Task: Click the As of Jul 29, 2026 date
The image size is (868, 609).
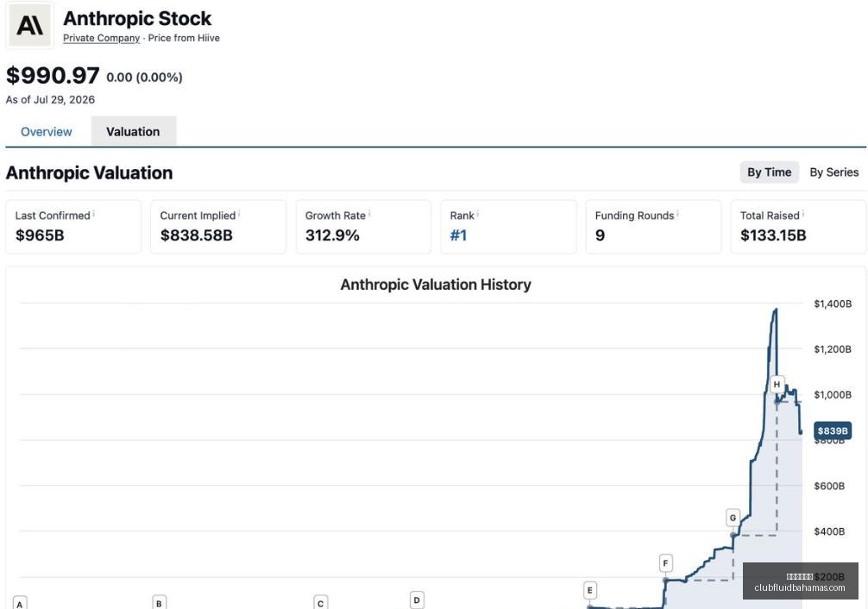Action: [x=50, y=100]
